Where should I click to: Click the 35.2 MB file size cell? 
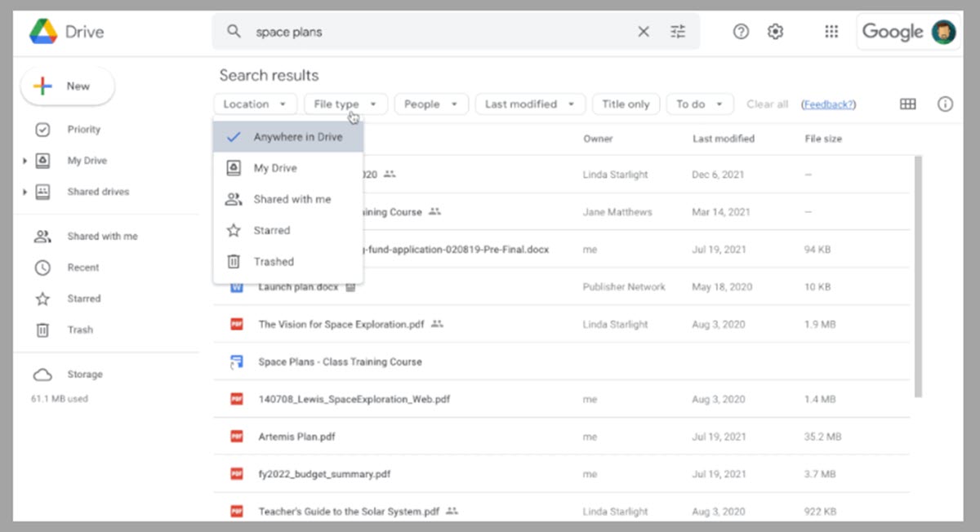pos(822,437)
